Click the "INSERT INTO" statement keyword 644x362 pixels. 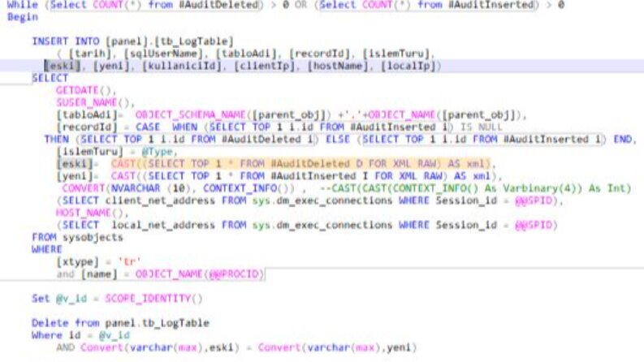(x=66, y=41)
